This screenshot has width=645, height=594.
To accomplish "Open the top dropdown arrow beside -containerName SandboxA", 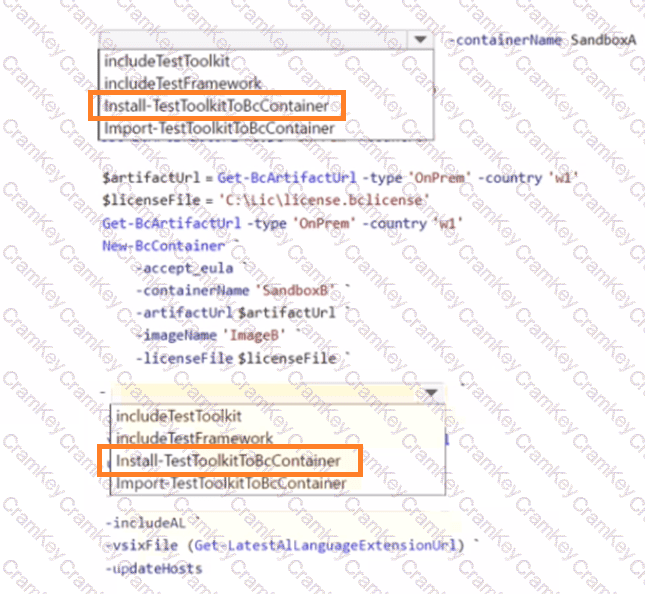I will click(x=421, y=39).
